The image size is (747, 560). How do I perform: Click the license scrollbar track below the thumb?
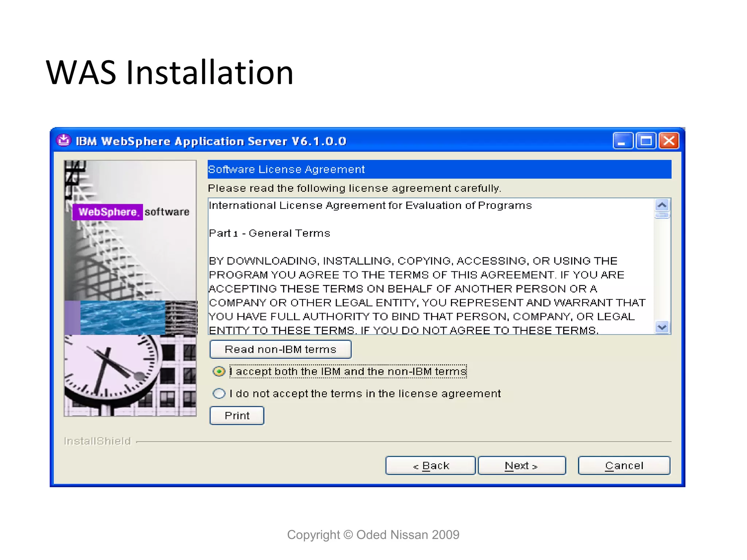point(662,270)
